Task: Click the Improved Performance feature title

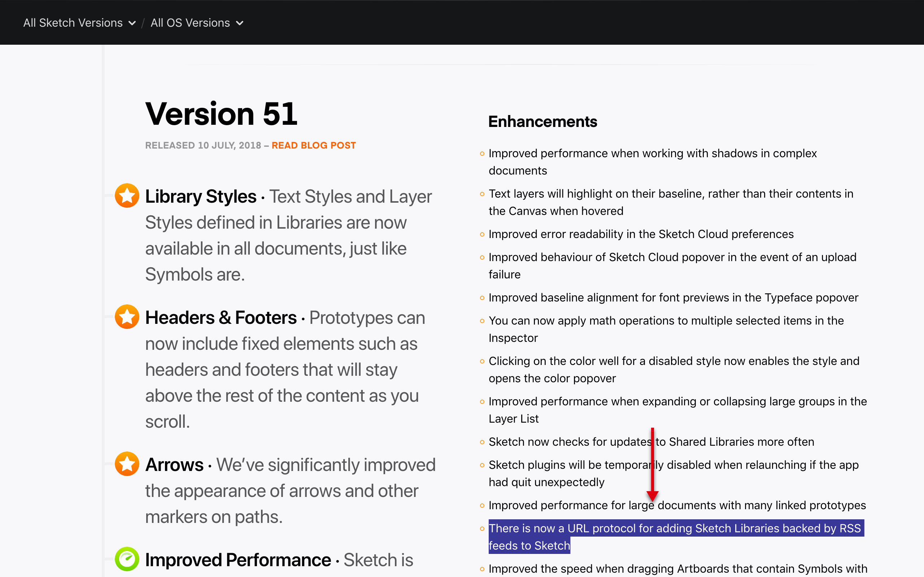Action: [238, 560]
